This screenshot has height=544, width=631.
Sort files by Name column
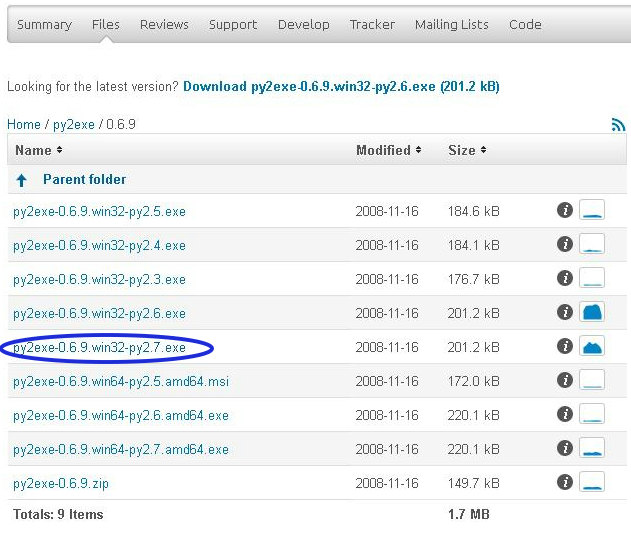click(x=39, y=150)
